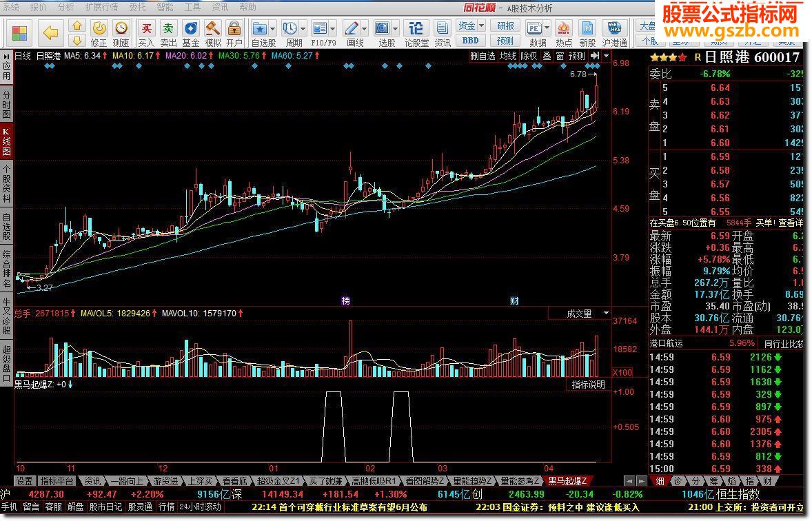Open the 测速 speed test clock icon
The height and width of the screenshot is (521, 812).
pos(121,34)
